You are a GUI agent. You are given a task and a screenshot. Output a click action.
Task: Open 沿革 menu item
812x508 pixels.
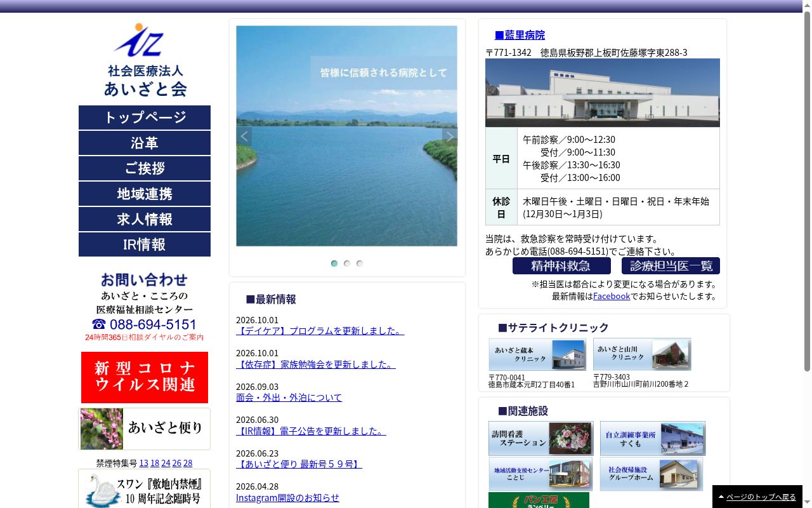pos(145,143)
